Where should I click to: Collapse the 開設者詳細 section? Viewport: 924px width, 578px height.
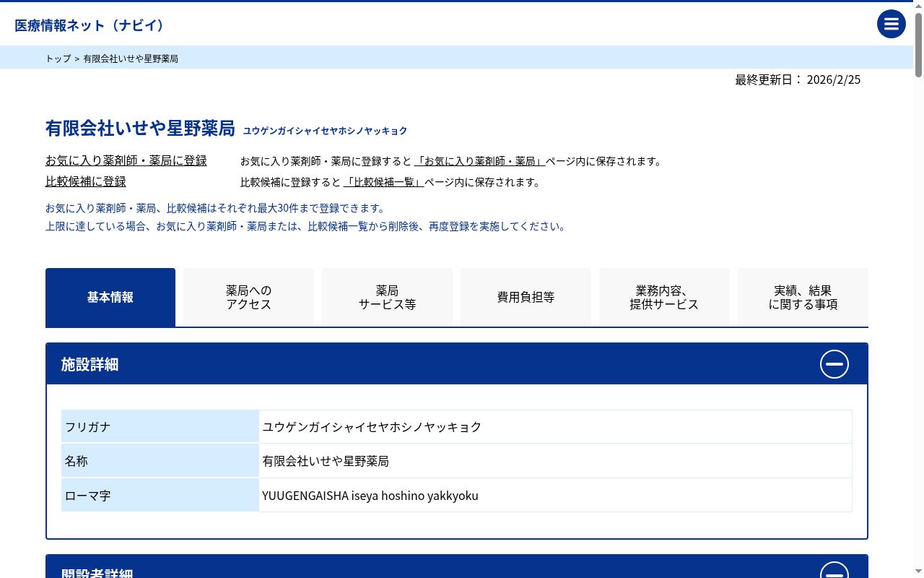pos(834,571)
